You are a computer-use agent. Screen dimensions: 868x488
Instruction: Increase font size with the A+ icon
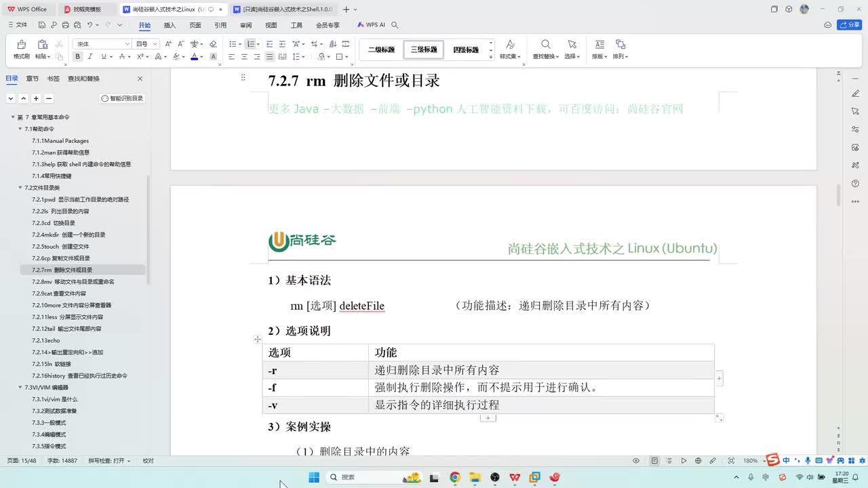click(168, 44)
